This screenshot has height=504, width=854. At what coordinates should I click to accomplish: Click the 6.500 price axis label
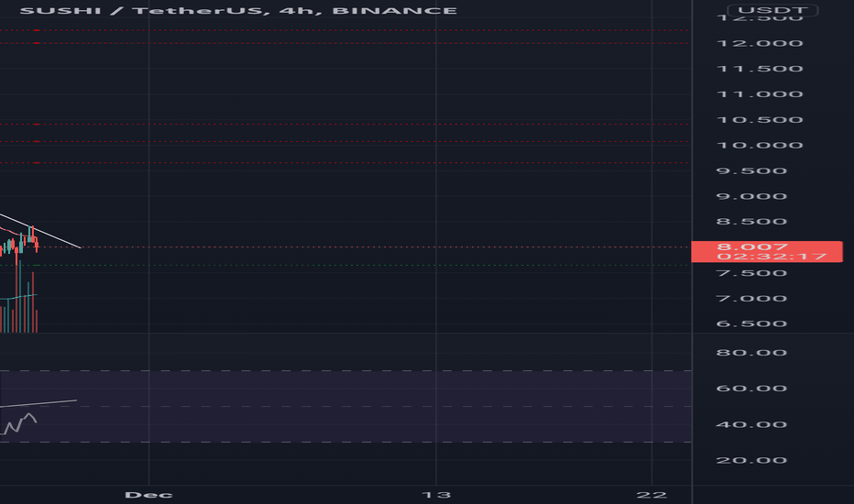point(751,323)
